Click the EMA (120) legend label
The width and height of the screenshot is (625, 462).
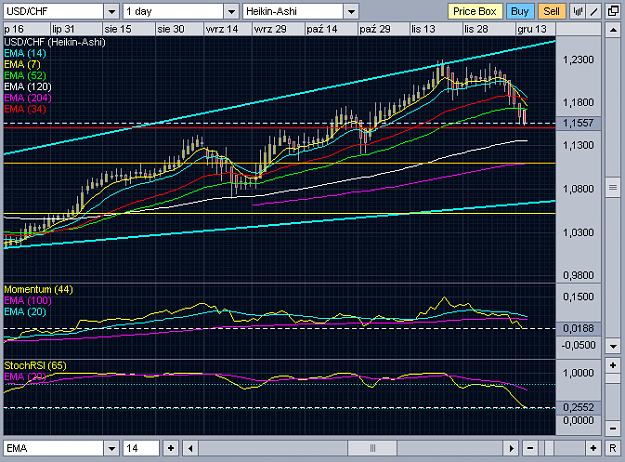28,87
